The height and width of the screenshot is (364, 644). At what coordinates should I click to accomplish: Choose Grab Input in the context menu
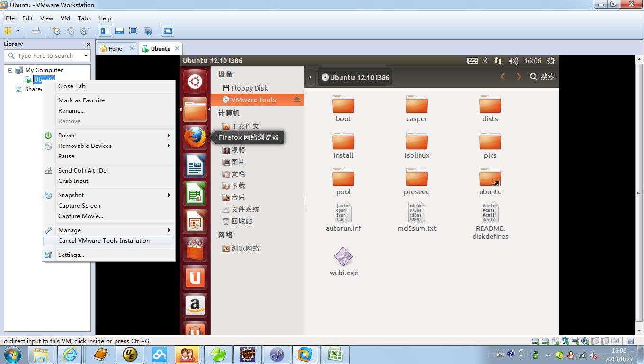click(109, 181)
